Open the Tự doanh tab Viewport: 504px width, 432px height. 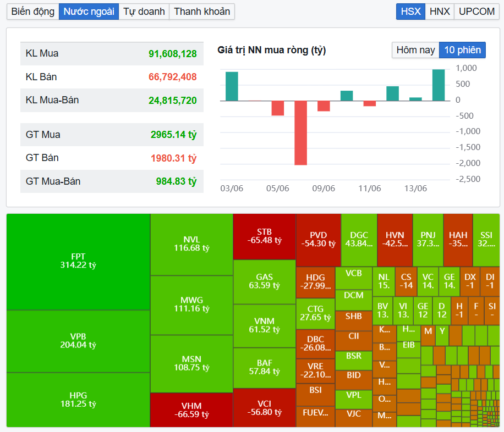click(x=144, y=12)
